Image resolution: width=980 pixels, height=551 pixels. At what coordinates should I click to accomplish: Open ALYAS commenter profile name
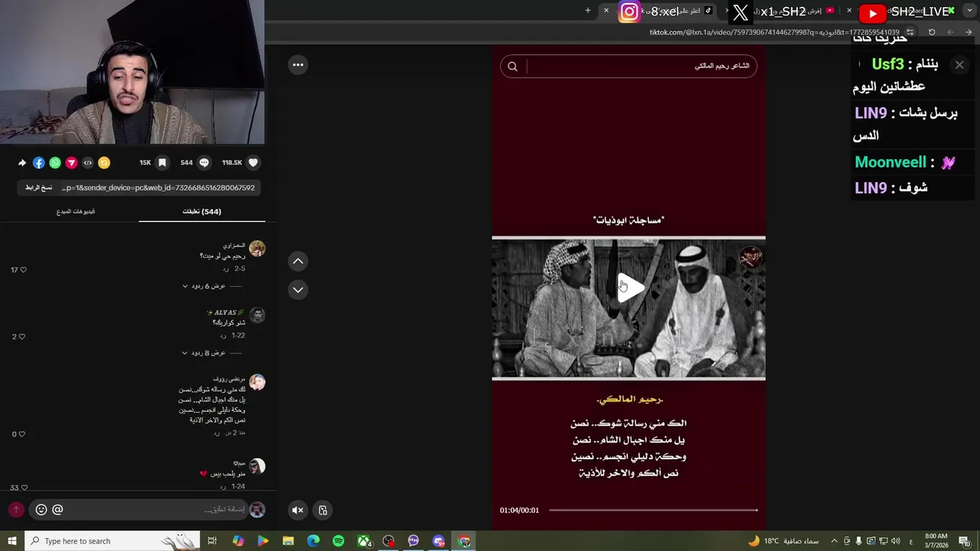[x=226, y=313]
